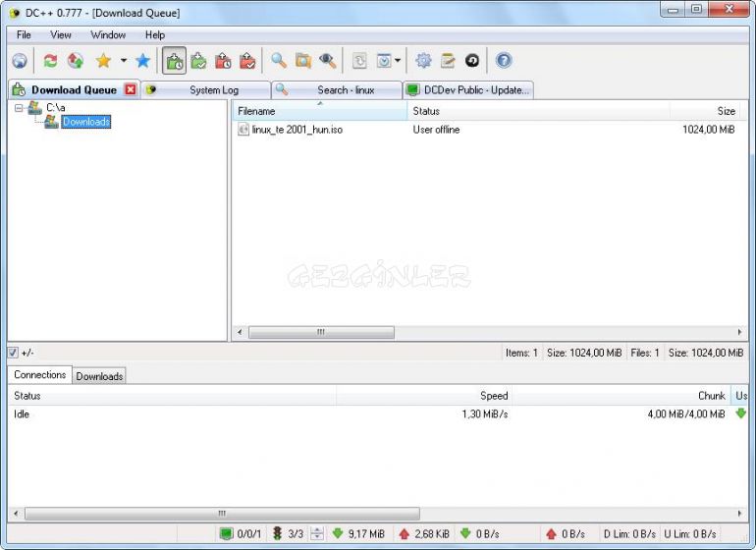This screenshot has height=550, width=756.
Task: Open Finished Uploads red checkmark icon
Action: [x=247, y=61]
